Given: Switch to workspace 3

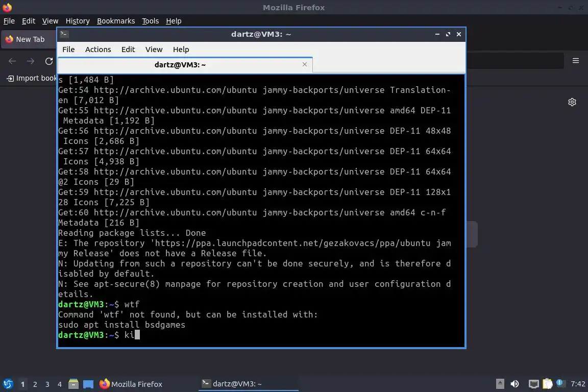Looking at the screenshot, I should pyautogui.click(x=47, y=384).
